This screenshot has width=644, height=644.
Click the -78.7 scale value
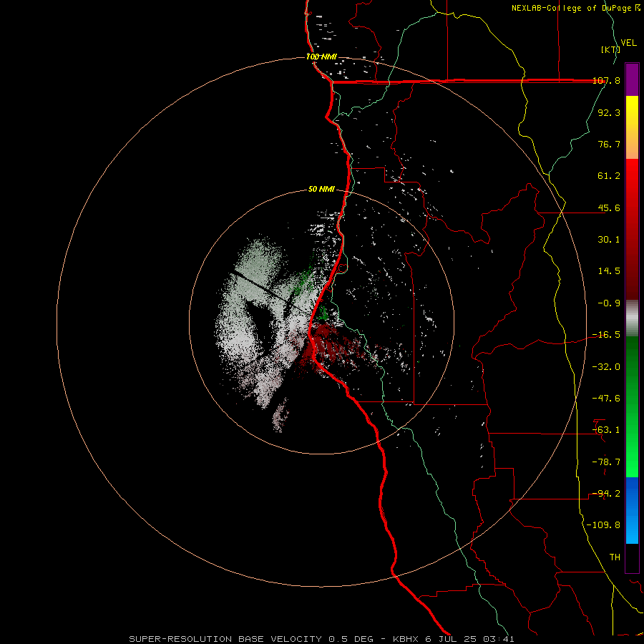[606, 462]
